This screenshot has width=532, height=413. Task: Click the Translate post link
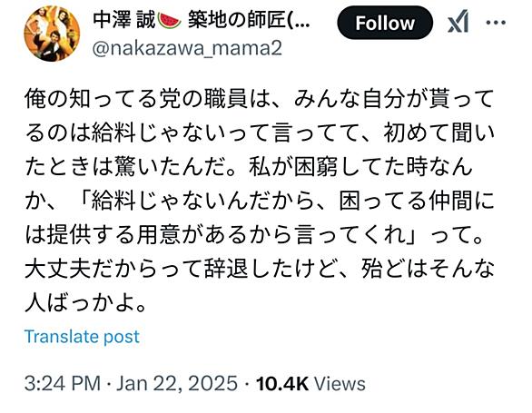click(82, 337)
